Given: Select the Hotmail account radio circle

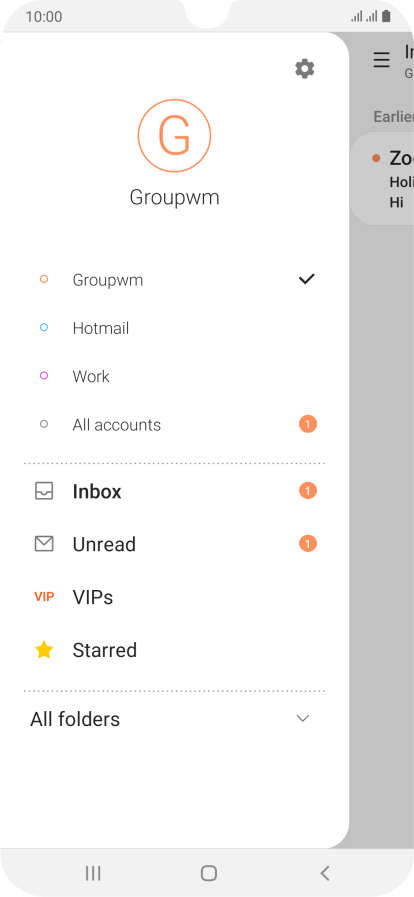Looking at the screenshot, I should [44, 327].
